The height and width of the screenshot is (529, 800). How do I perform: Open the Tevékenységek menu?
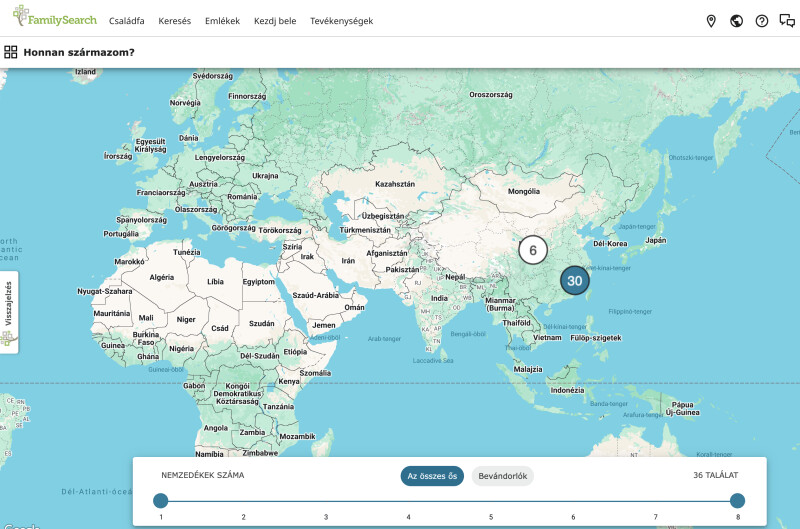pos(341,21)
